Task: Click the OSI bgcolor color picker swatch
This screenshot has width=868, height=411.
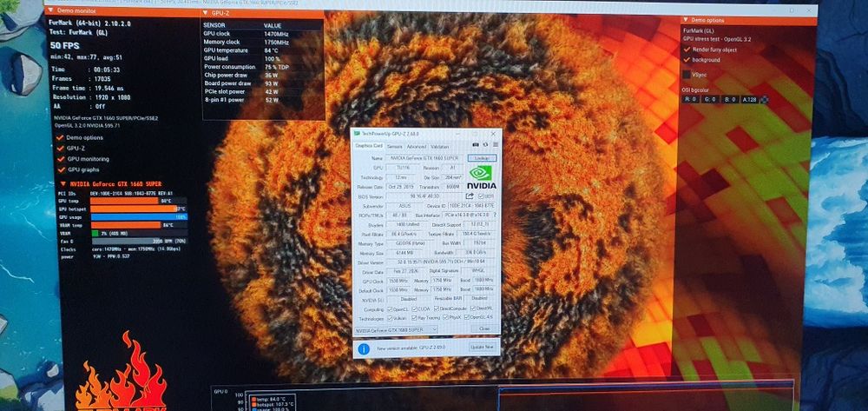Action: [765, 100]
